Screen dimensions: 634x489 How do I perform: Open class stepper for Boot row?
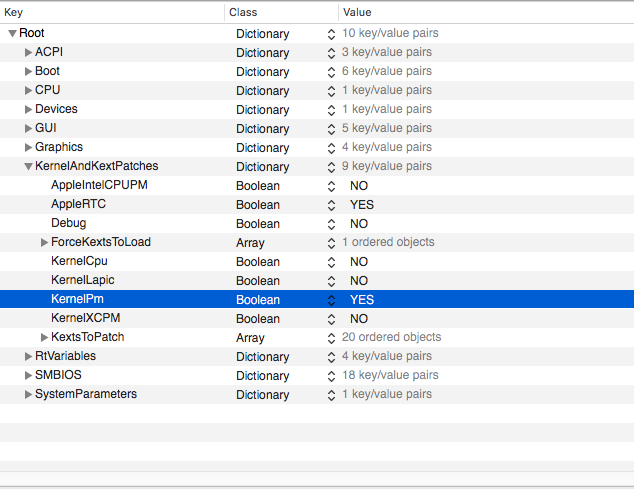pyautogui.click(x=331, y=72)
